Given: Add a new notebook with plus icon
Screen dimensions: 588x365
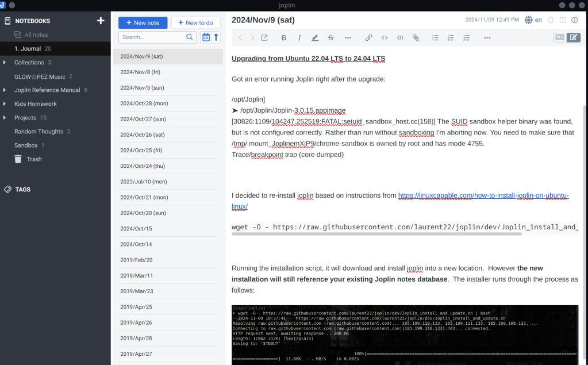Looking at the screenshot, I should click(101, 21).
